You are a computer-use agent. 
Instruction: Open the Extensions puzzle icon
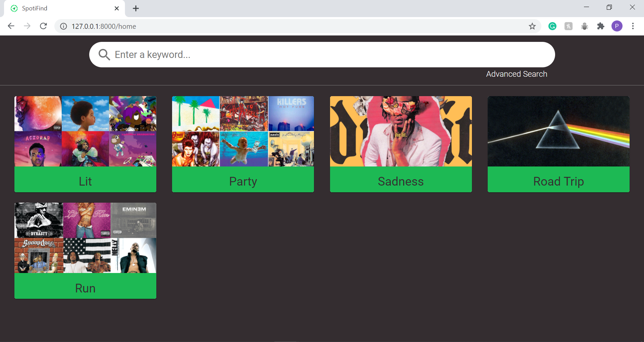tap(601, 26)
